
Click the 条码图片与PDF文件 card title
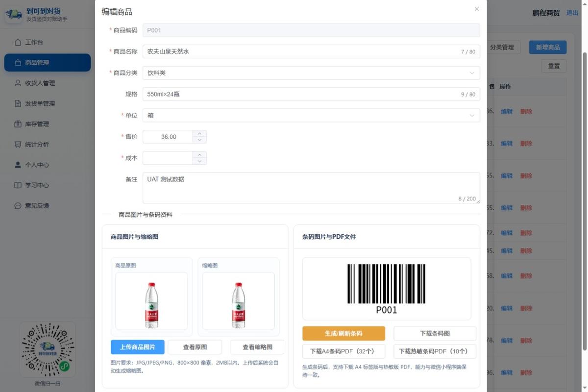coord(329,237)
